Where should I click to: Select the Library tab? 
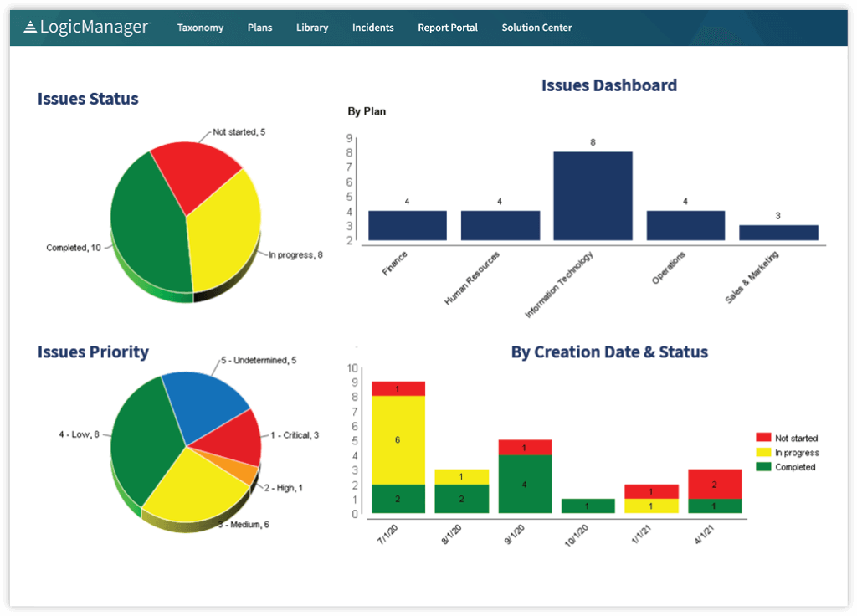(311, 27)
